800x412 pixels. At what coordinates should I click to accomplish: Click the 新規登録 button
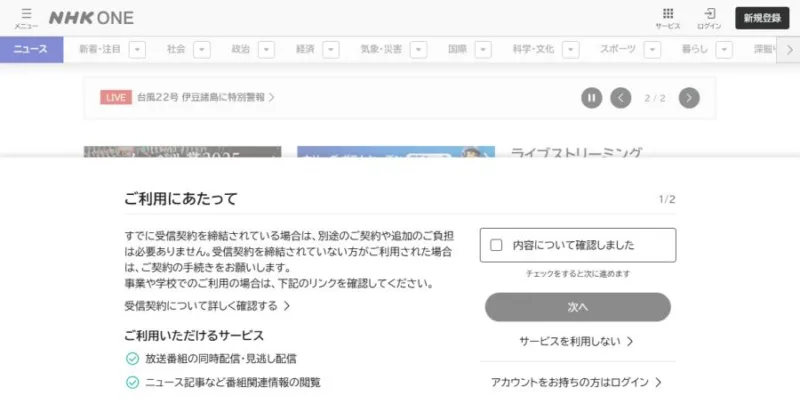(x=763, y=18)
